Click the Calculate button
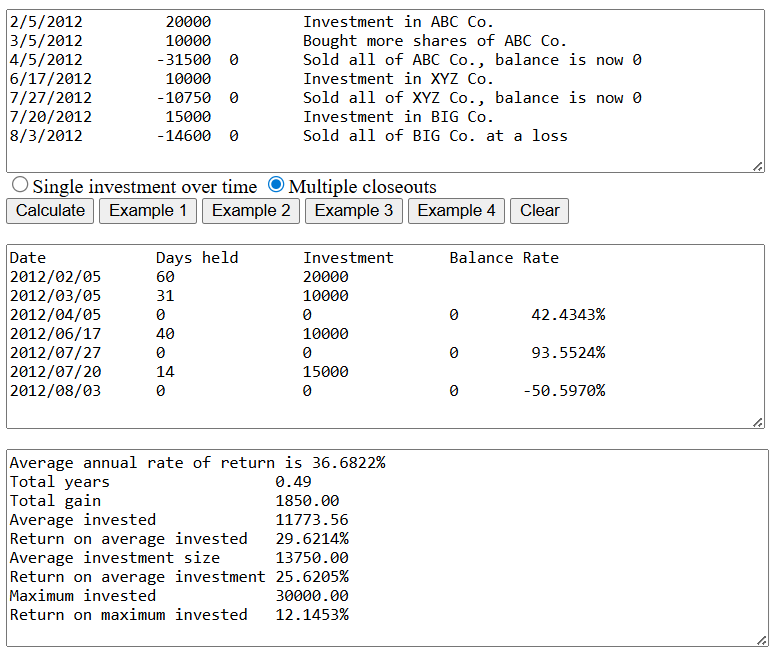 click(50, 211)
